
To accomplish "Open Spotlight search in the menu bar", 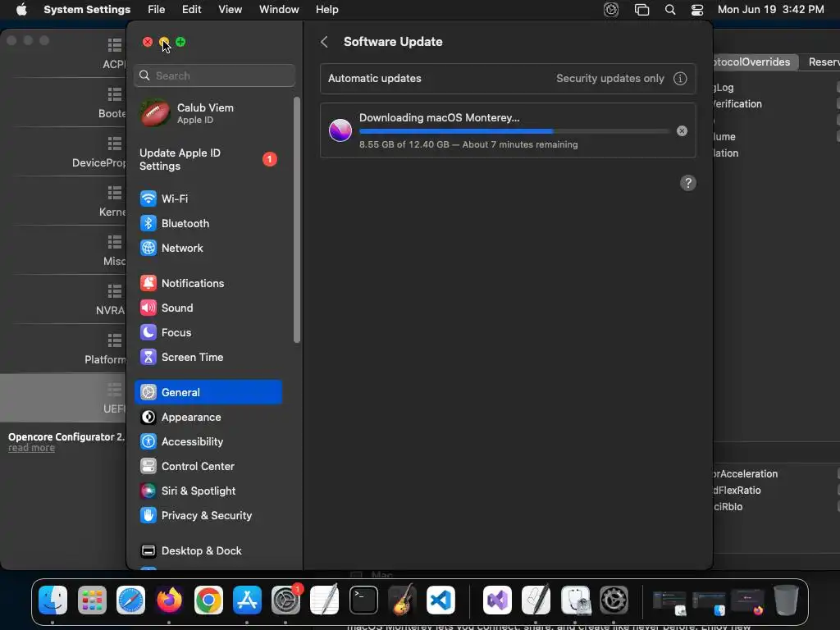I will click(x=669, y=10).
